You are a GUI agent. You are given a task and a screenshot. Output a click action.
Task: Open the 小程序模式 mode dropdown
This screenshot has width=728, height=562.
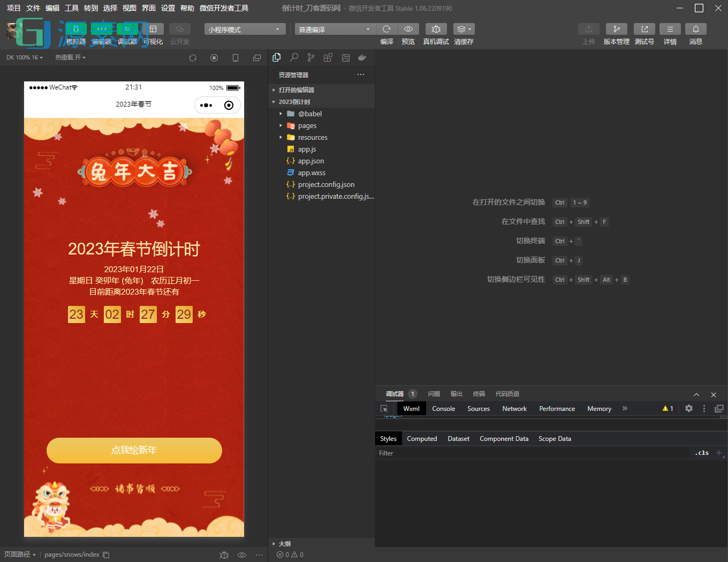pyautogui.click(x=244, y=29)
